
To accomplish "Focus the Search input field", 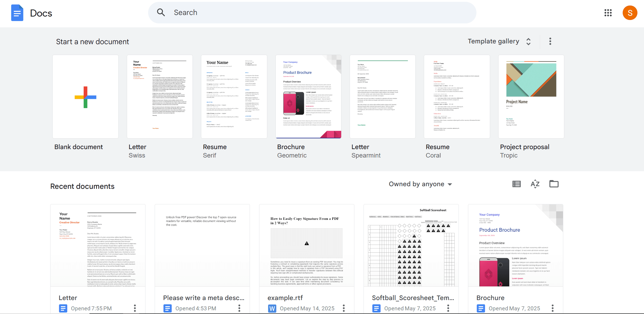I will click(x=312, y=13).
